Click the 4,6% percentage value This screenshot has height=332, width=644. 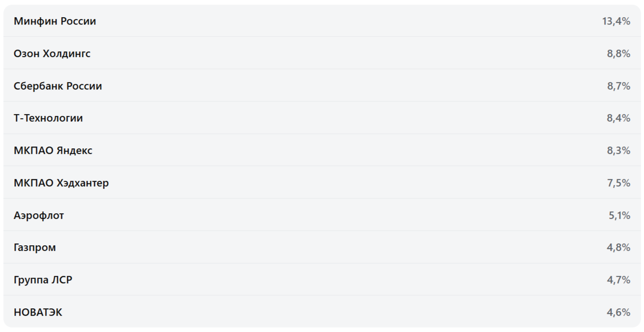[618, 313]
